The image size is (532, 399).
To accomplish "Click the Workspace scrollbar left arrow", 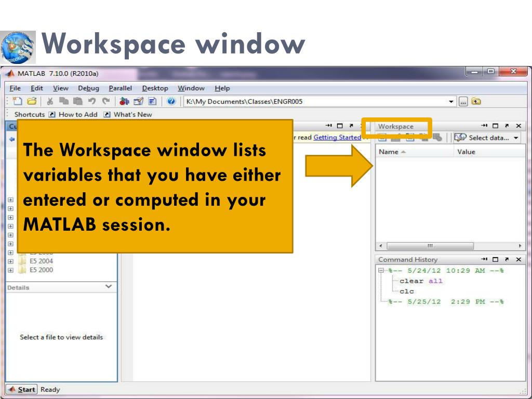I will [x=381, y=246].
